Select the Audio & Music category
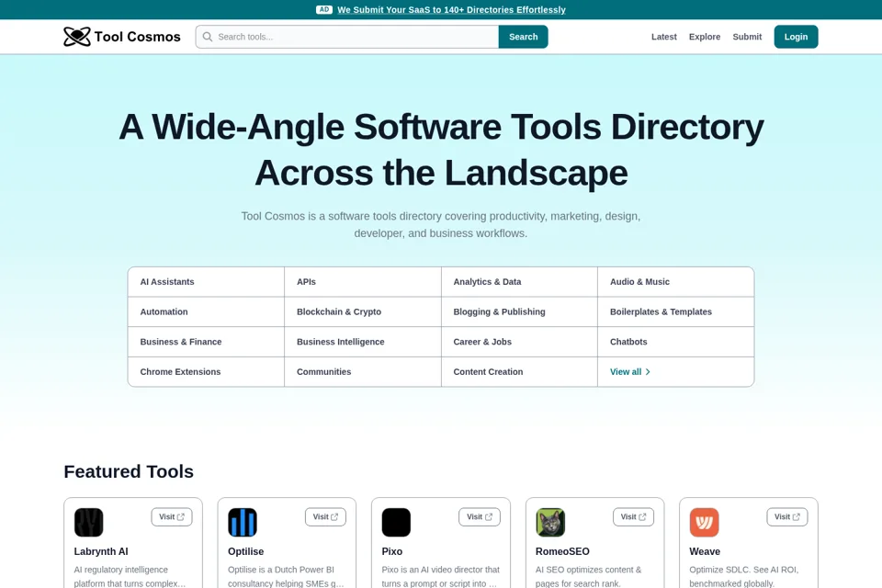 point(675,282)
